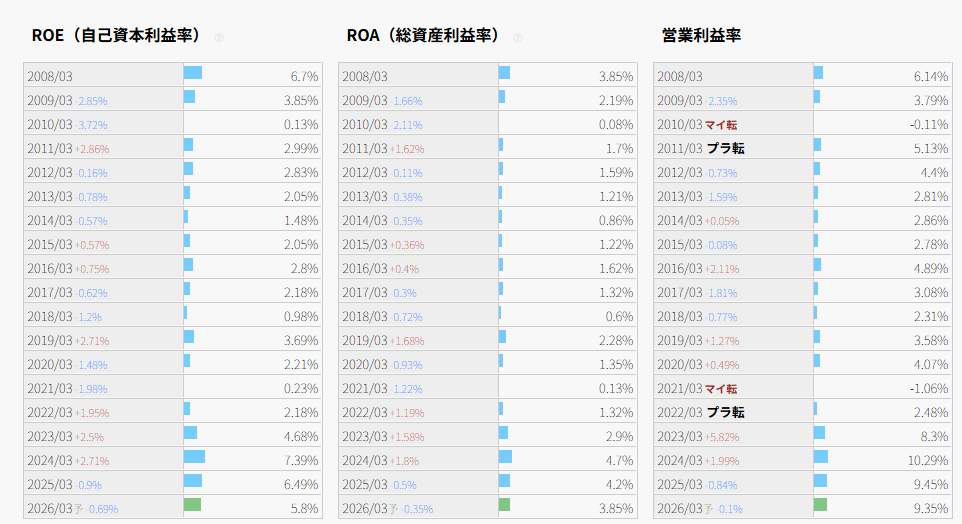Select ROA value 0.13% for 2021/03
The height and width of the screenshot is (524, 962).
616,388
